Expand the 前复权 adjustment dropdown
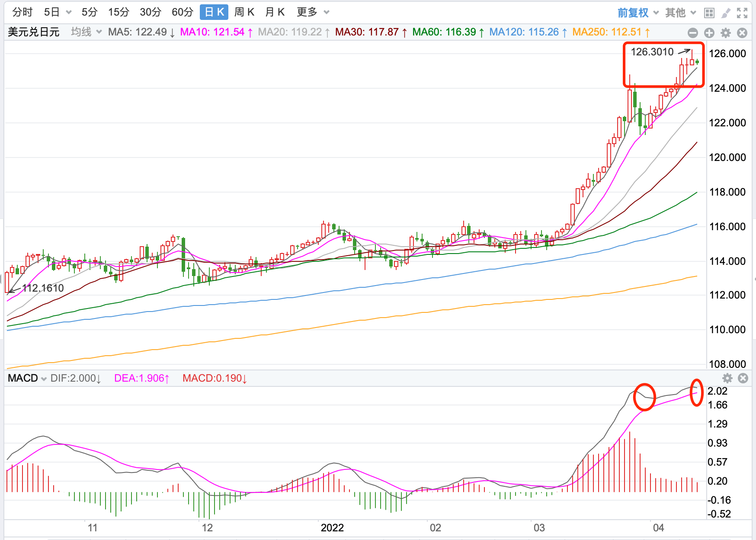The height and width of the screenshot is (540, 756). pyautogui.click(x=638, y=13)
